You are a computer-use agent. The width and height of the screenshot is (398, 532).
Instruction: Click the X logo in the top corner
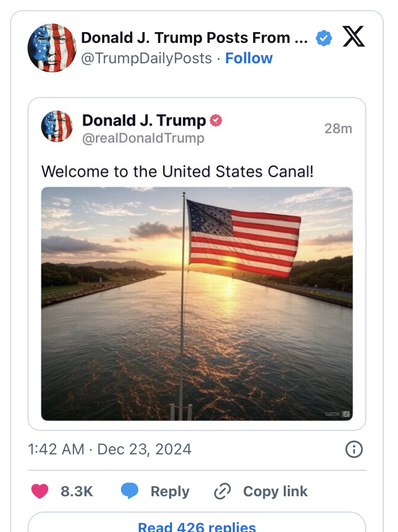click(354, 37)
